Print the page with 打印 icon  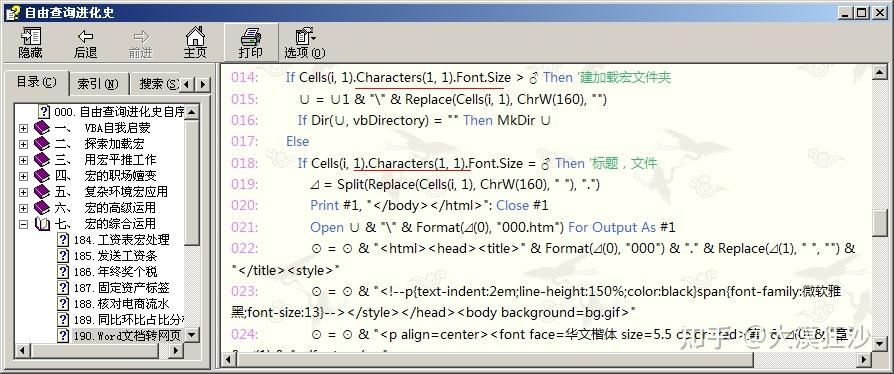click(x=250, y=43)
